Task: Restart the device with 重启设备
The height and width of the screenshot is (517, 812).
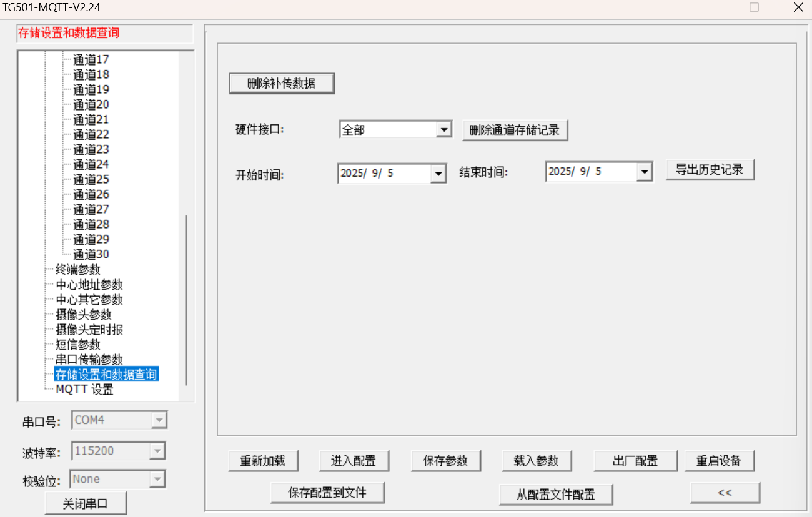Action: tap(720, 460)
